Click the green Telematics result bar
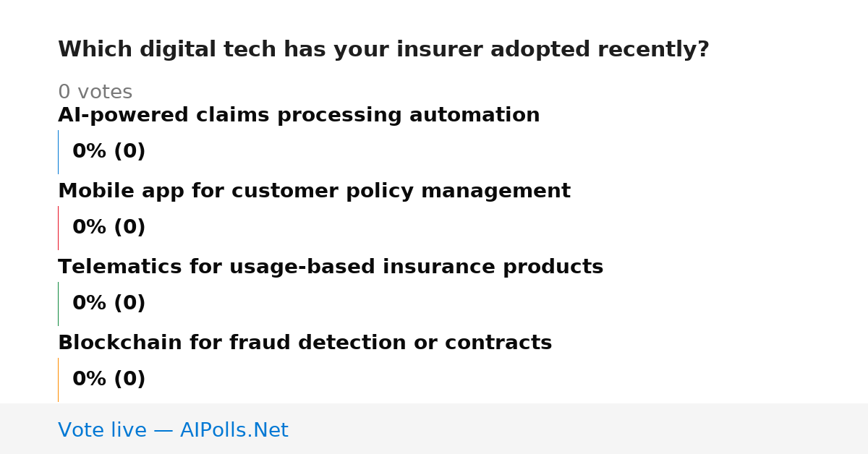The width and height of the screenshot is (868, 454). tap(58, 304)
